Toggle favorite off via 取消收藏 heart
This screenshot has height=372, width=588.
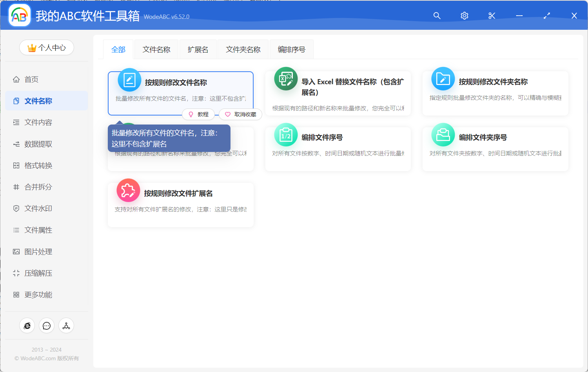(240, 114)
